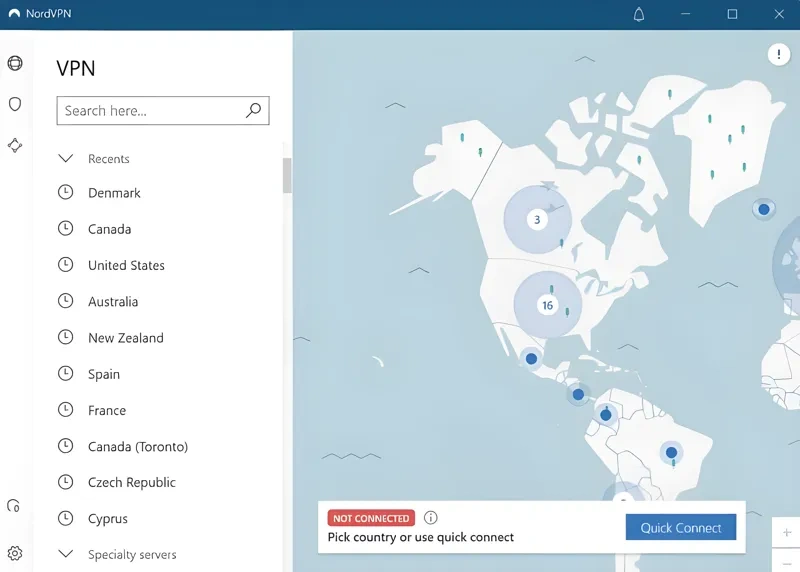Click the Specialty servers section label
Viewport: 800px width, 572px height.
tap(132, 554)
